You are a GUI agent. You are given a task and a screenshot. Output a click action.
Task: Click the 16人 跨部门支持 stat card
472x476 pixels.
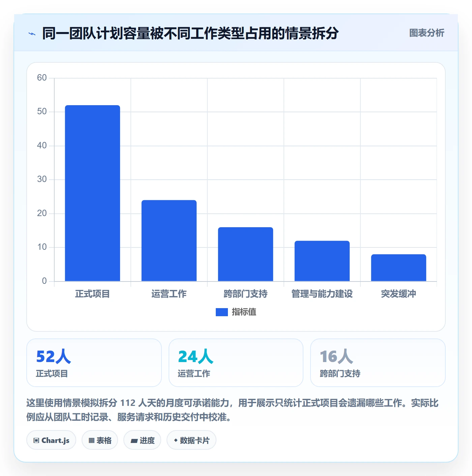378,363
